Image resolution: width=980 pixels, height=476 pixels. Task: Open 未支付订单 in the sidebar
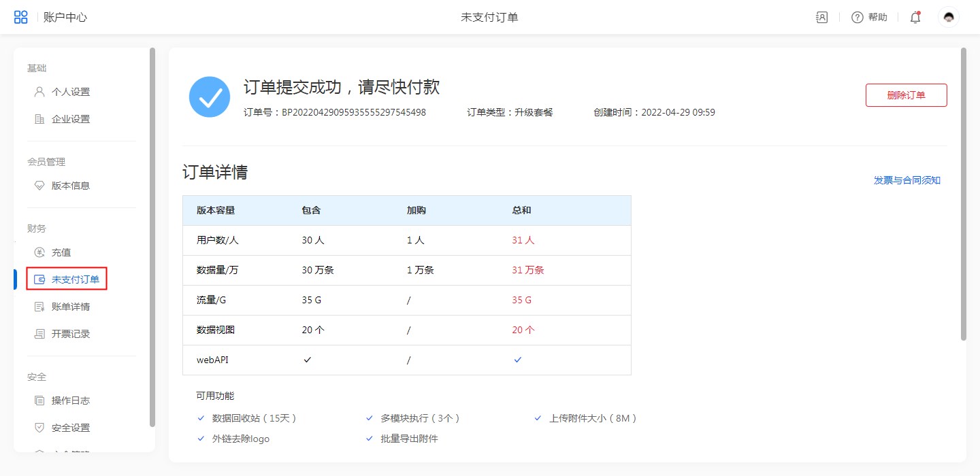pyautogui.click(x=75, y=279)
